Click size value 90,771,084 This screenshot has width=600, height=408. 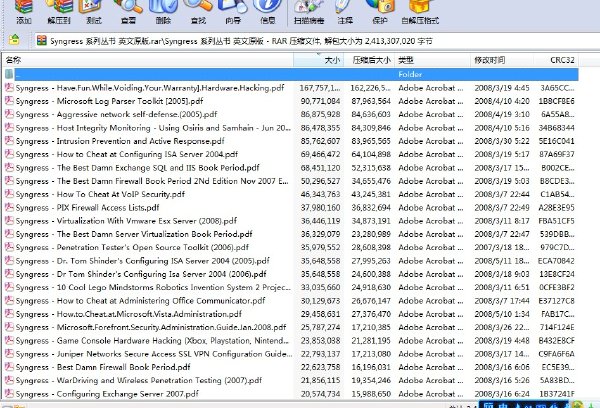coord(320,101)
